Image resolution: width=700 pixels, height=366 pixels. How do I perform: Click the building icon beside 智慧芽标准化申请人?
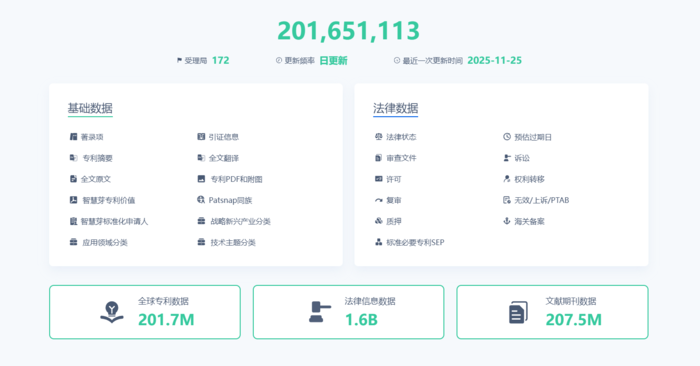click(x=73, y=221)
